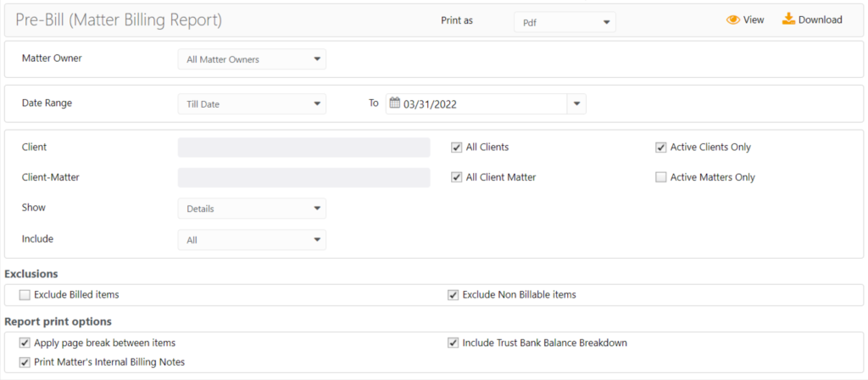Viewport: 868px width, 380px height.
Task: Click the orange Download icon
Action: pos(788,20)
